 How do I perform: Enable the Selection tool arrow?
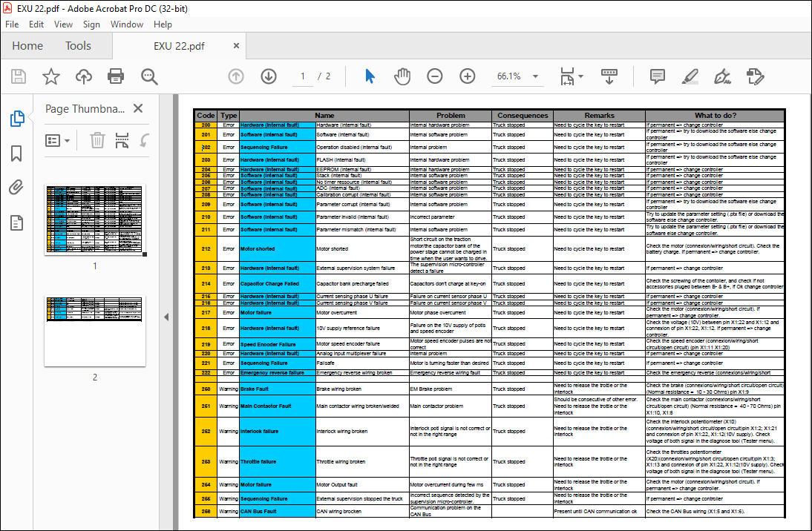pos(369,76)
